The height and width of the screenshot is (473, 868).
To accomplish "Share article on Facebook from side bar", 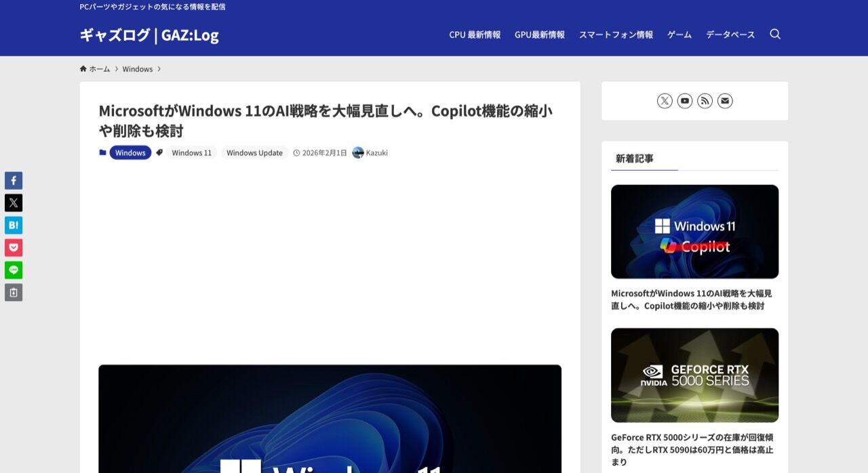I will pyautogui.click(x=14, y=180).
